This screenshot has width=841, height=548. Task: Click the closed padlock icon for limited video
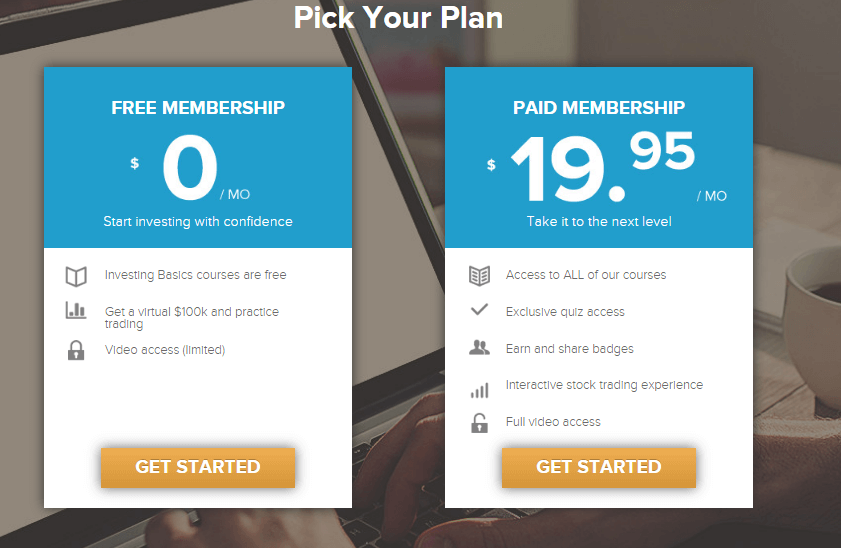[x=76, y=350]
